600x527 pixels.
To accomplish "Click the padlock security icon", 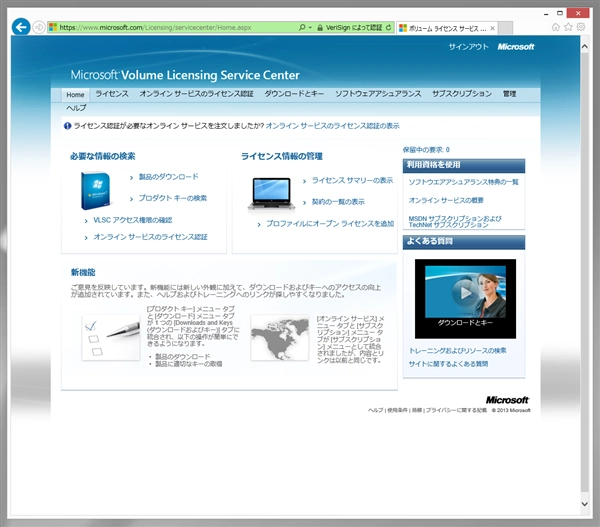I will 320,28.
